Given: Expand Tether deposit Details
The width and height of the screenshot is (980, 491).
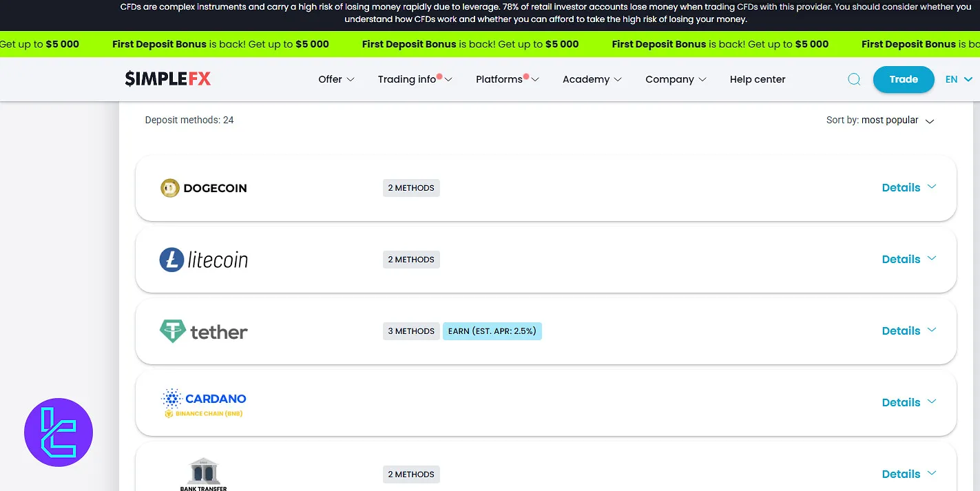Looking at the screenshot, I should 908,331.
